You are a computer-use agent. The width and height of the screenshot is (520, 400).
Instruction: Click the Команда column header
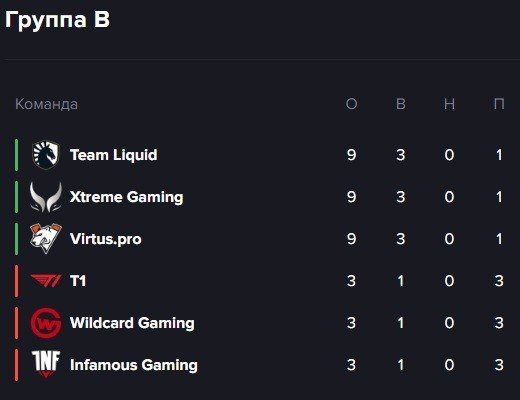pos(46,104)
